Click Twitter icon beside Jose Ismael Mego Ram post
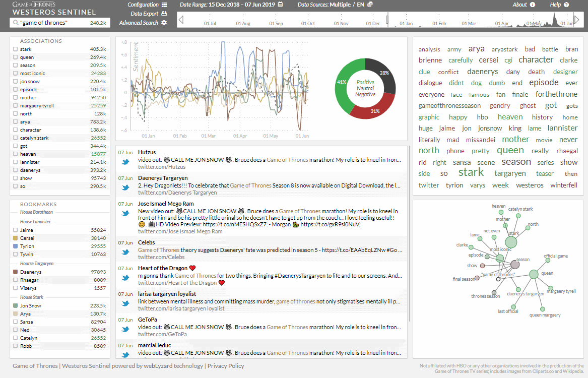 point(125,213)
